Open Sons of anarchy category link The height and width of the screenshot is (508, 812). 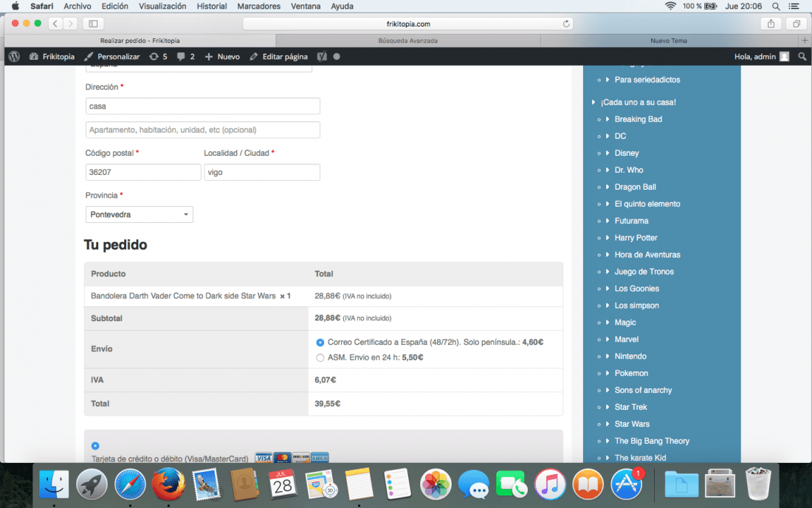pos(643,390)
